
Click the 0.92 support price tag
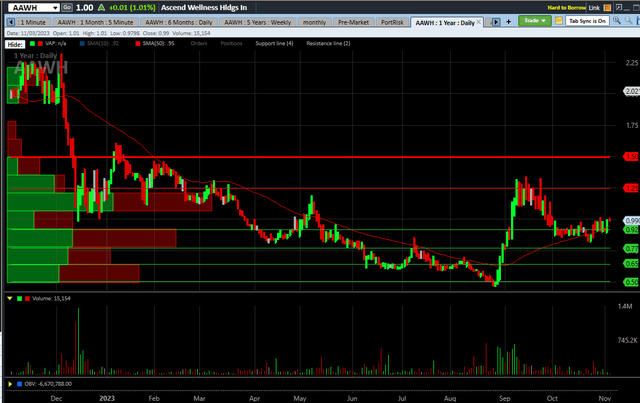tap(631, 230)
